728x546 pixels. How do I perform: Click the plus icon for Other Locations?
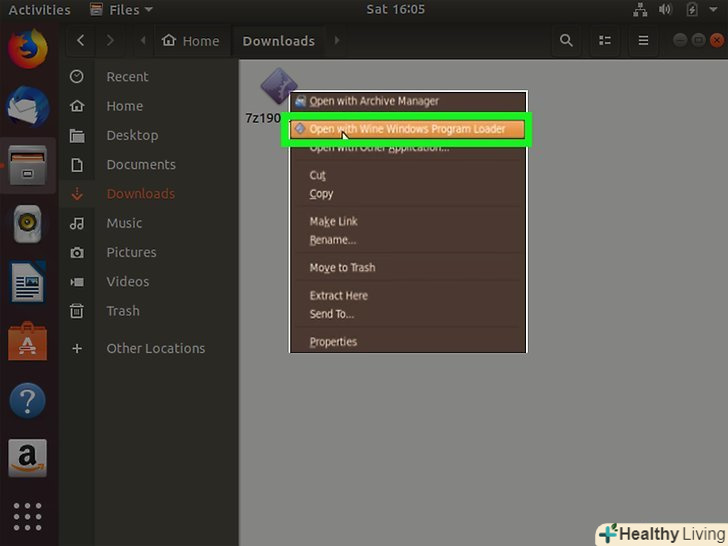(77, 348)
